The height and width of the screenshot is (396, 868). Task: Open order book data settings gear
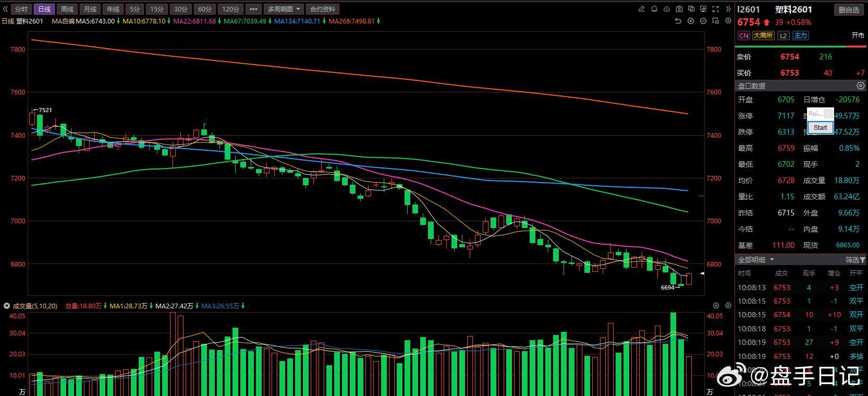coord(860,86)
